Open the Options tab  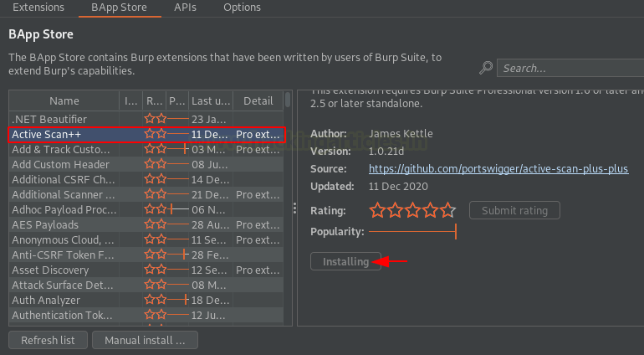click(x=242, y=8)
